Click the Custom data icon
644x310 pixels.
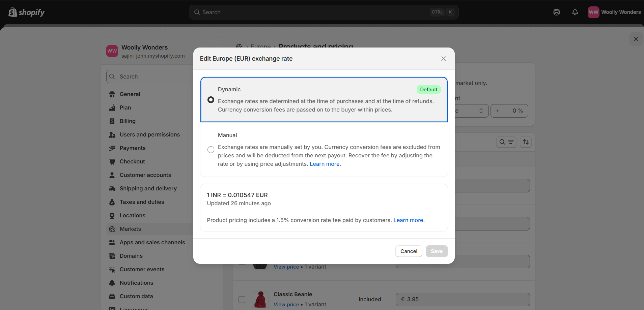[x=112, y=297]
